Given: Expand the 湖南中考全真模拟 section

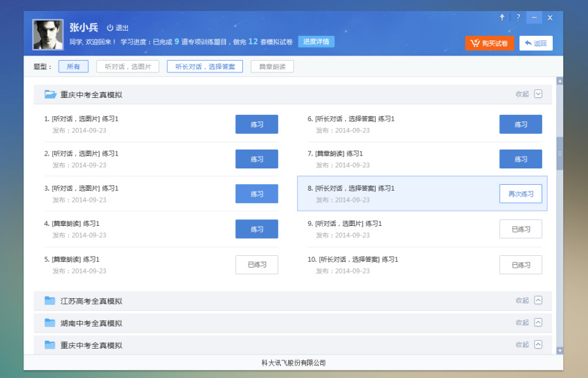Looking at the screenshot, I should (x=537, y=323).
